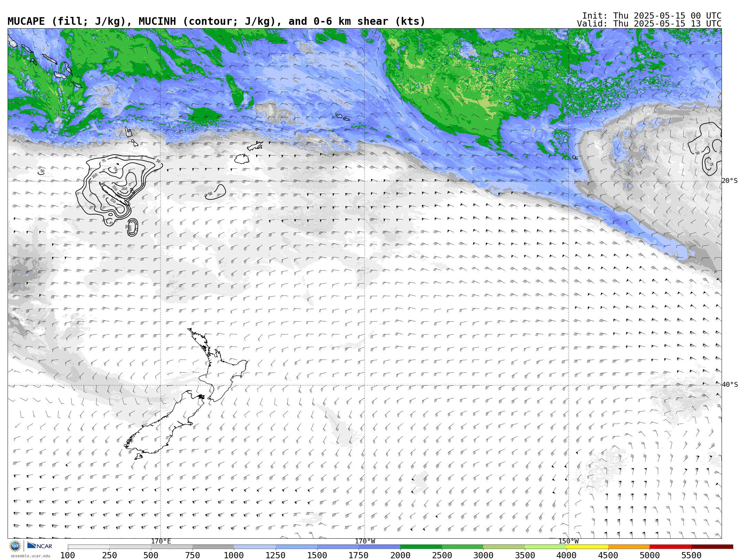Viewport: 744px width, 560px height.
Task: Click the 200 MUCINH contour label
Action: click(124, 189)
